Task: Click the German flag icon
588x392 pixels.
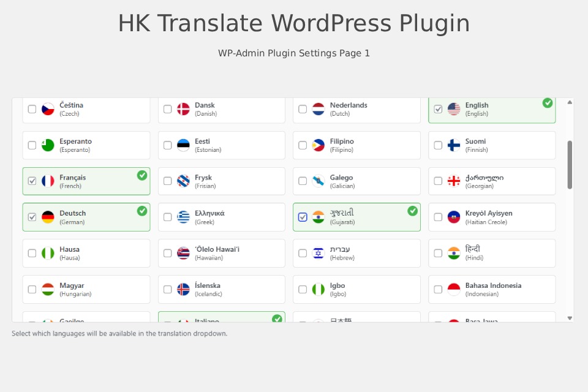Action: point(48,217)
